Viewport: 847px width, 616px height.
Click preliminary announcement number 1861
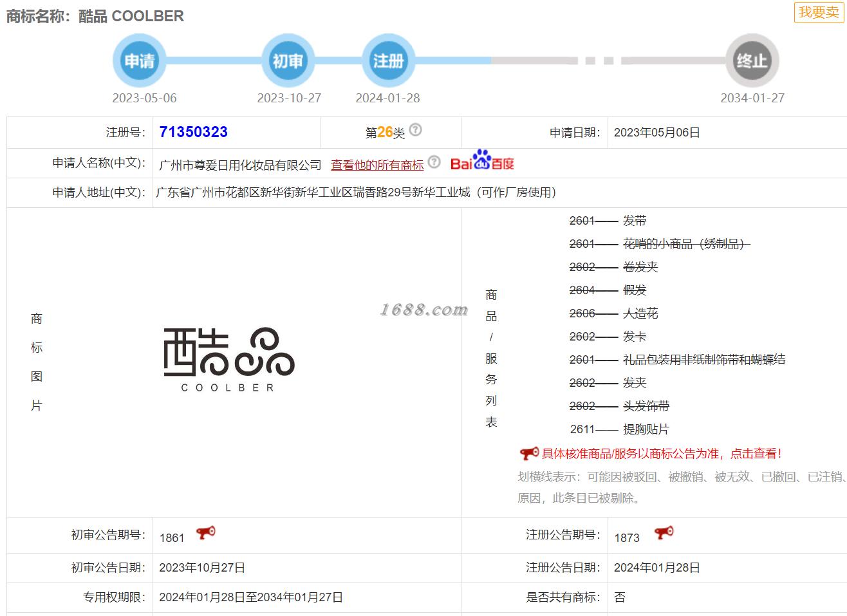point(172,538)
